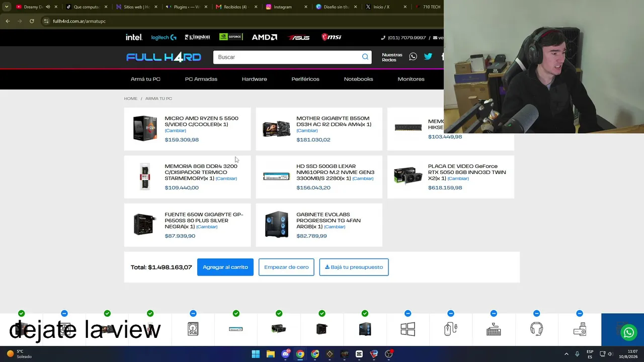Viewport: 644px width, 362px height.
Task: Open Discord from the taskbar
Action: click(x=285, y=354)
